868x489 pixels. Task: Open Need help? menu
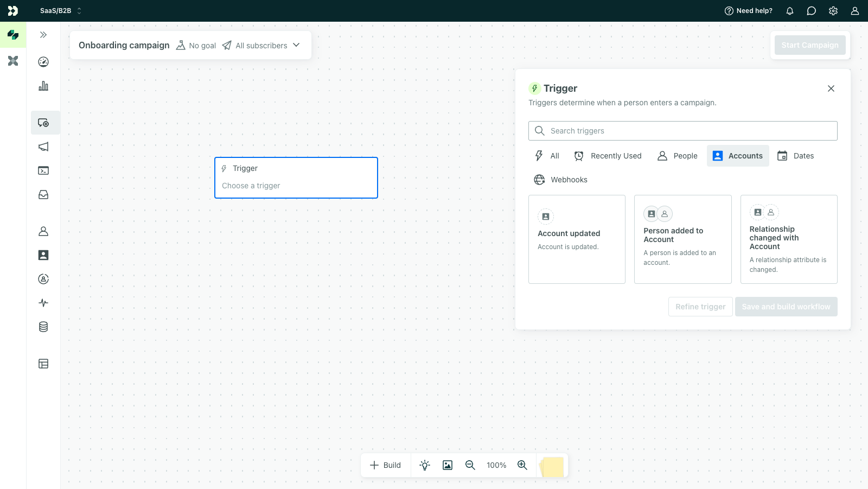tap(748, 11)
